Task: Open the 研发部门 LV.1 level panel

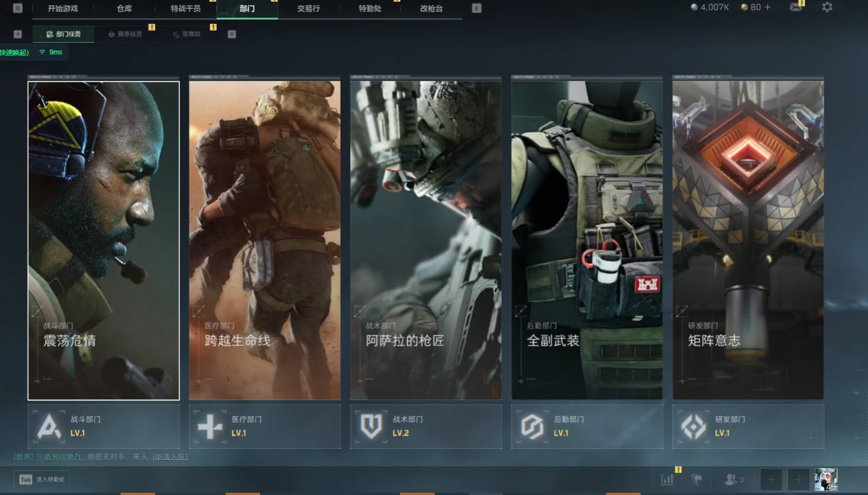Action: coord(749,427)
